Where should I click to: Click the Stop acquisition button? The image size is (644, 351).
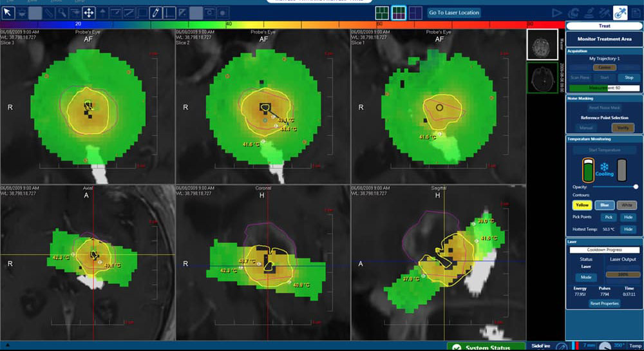pyautogui.click(x=629, y=77)
